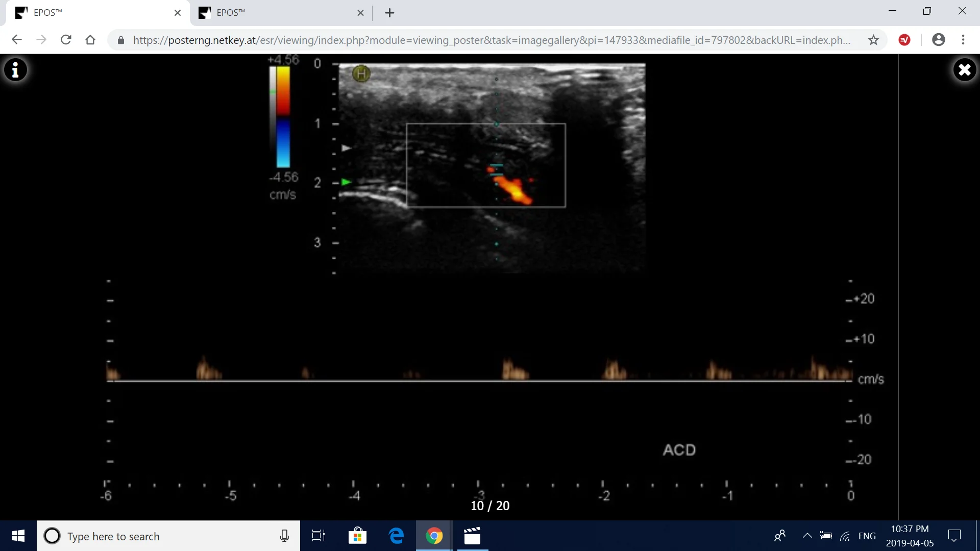Click the ENG language indicator in the tray
The image size is (980, 551).
click(868, 536)
